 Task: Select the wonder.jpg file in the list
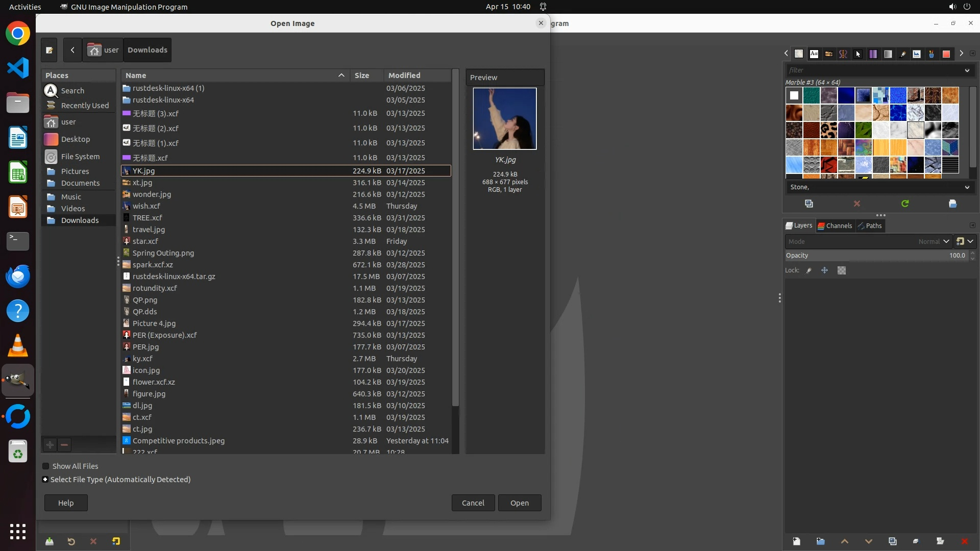point(152,194)
